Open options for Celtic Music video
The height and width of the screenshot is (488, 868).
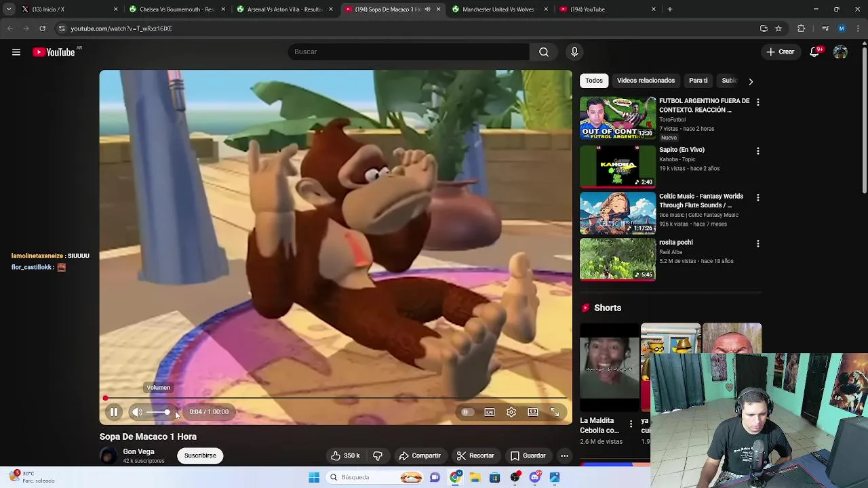(757, 197)
